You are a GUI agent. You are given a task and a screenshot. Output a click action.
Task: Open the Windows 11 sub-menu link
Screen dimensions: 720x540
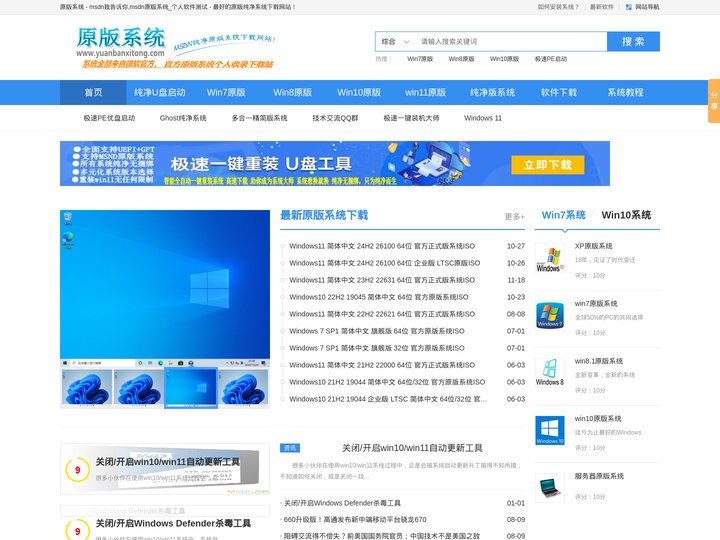click(483, 118)
